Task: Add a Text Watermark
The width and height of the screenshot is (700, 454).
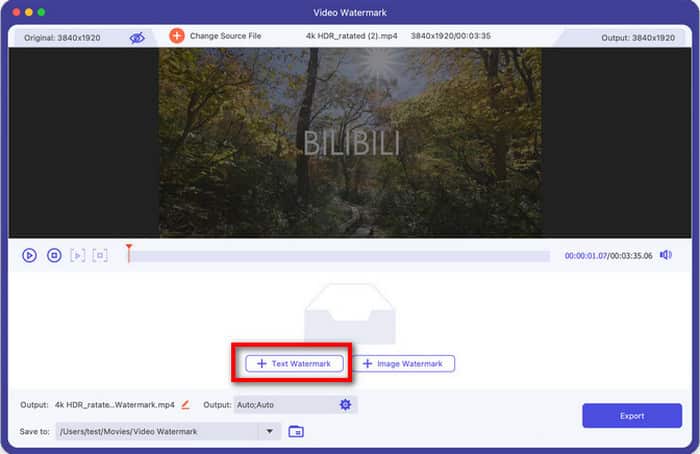Action: point(294,363)
